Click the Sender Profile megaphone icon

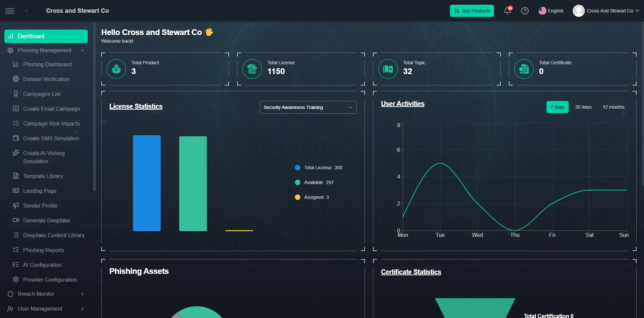click(x=16, y=206)
